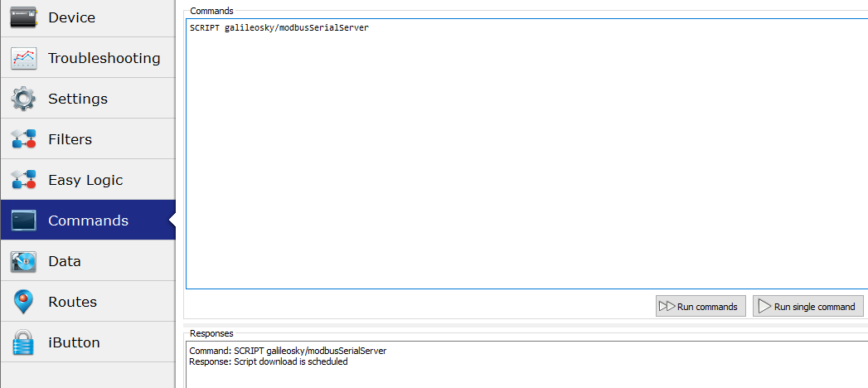This screenshot has width=868, height=388.
Task: Go to the Settings section label
Action: pos(78,99)
